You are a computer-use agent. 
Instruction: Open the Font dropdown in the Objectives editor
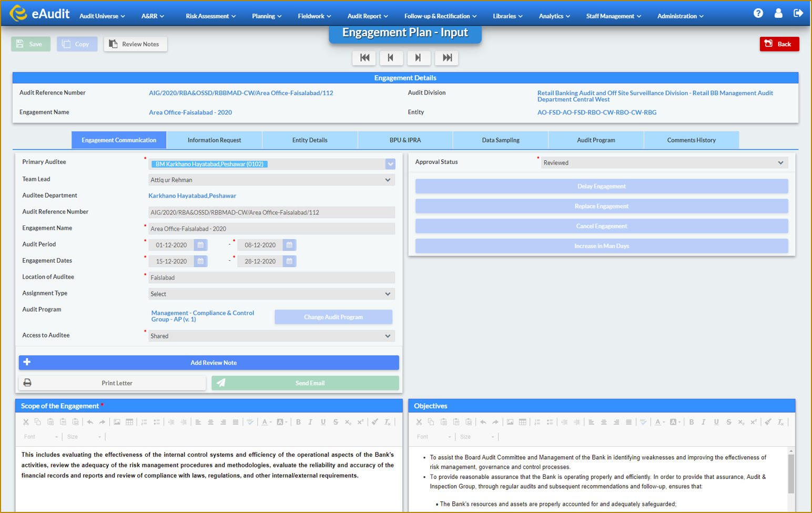(432, 436)
